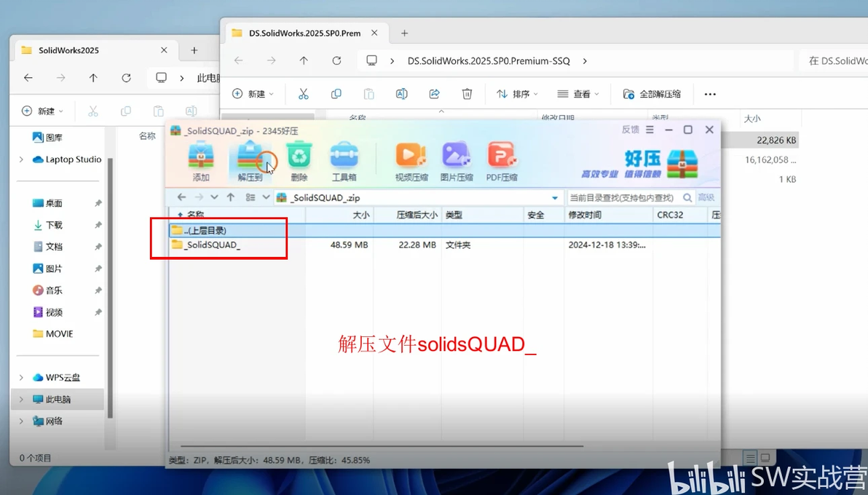Viewport: 868px width, 495px height.
Task: Expand the 此电脑 tree node in sidebar
Action: [x=21, y=399]
